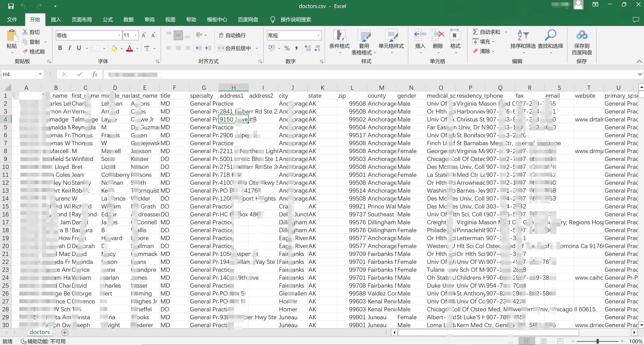
Task: Open the cell borders icon
Action: click(96, 48)
